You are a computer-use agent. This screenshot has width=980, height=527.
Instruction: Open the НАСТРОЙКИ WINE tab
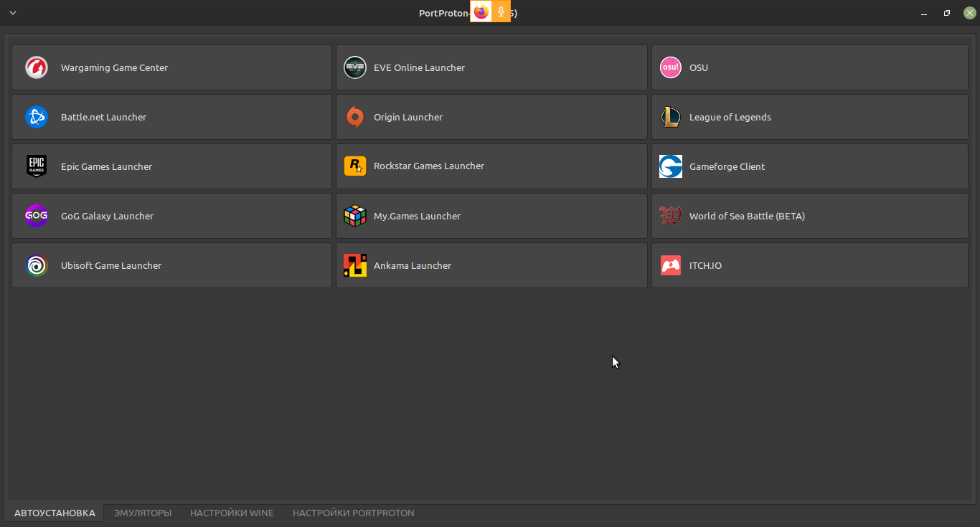point(232,513)
